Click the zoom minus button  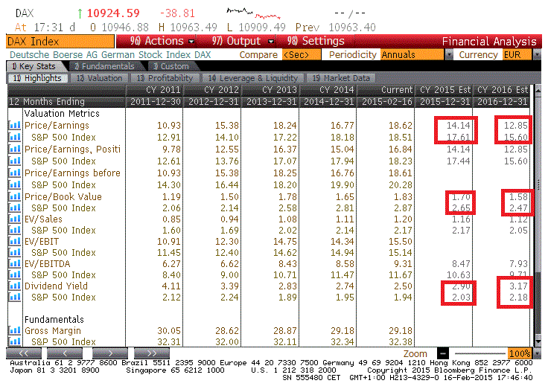point(442,353)
